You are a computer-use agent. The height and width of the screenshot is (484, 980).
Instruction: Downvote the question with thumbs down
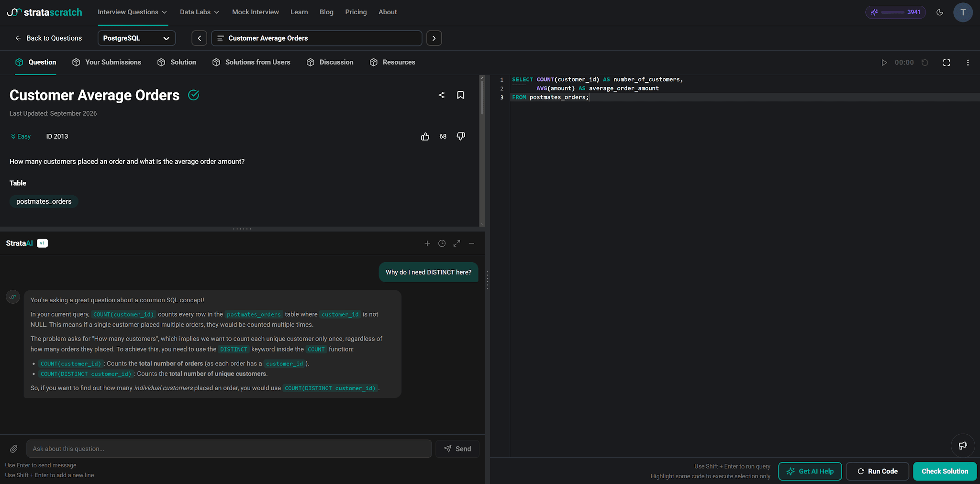tap(461, 137)
